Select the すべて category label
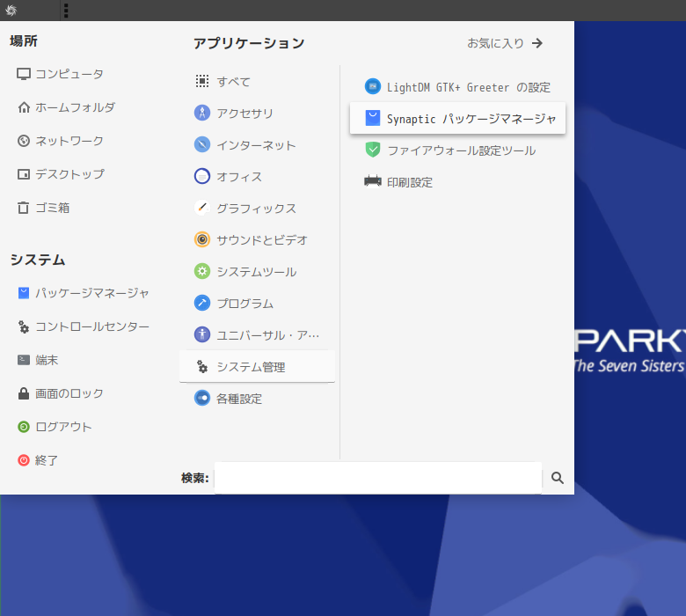 [234, 82]
